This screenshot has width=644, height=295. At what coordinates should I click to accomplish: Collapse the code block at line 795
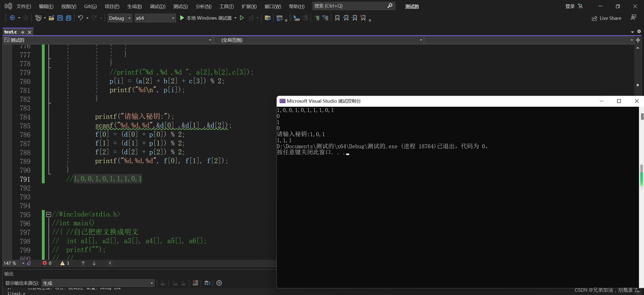49,214
